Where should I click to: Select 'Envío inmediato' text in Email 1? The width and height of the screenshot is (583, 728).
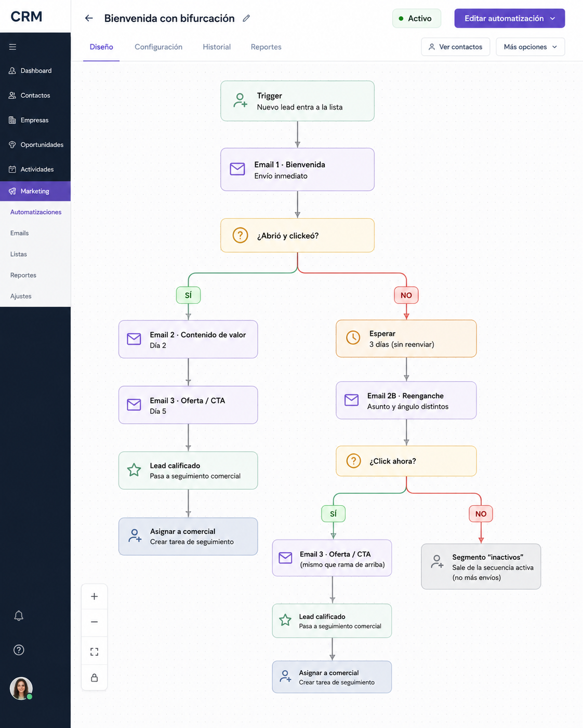pyautogui.click(x=281, y=176)
